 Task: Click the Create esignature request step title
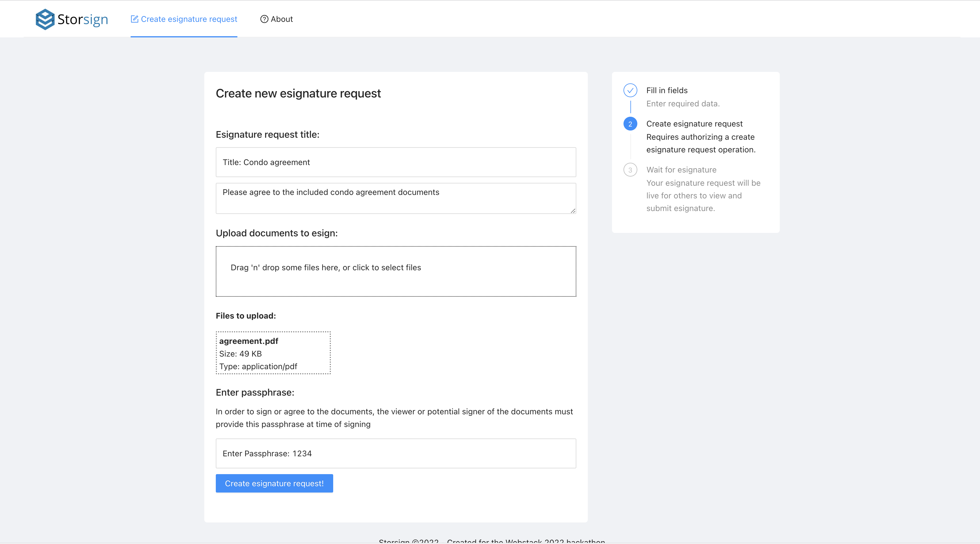point(694,124)
